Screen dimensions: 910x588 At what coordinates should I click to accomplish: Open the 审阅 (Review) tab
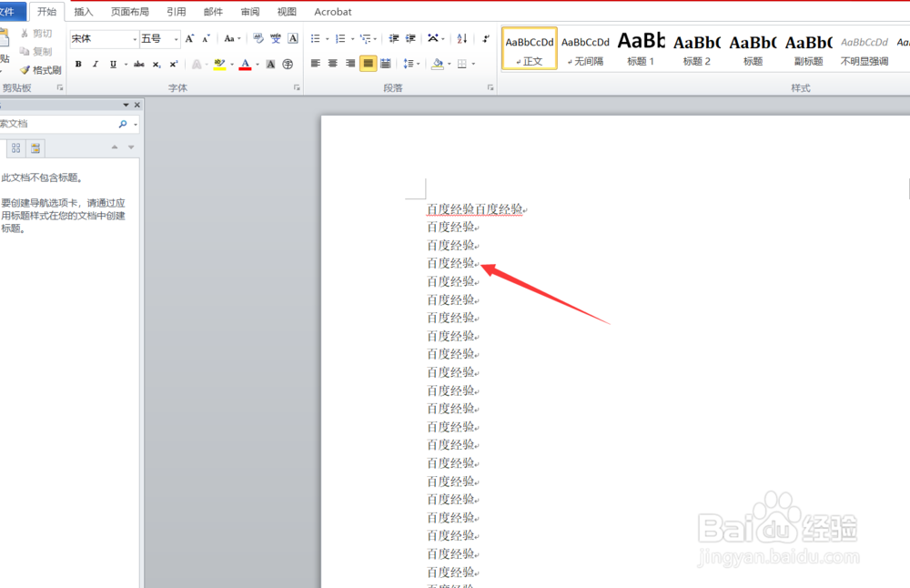click(x=250, y=12)
